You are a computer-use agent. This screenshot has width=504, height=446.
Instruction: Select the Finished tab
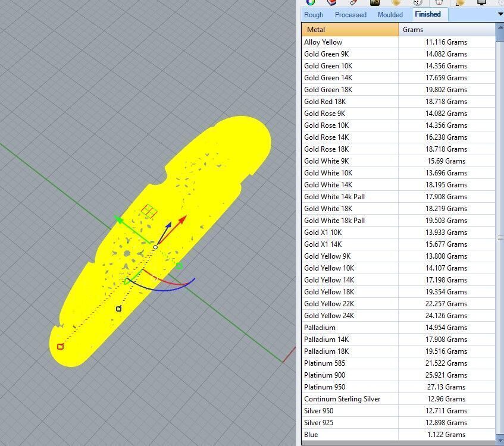428,14
